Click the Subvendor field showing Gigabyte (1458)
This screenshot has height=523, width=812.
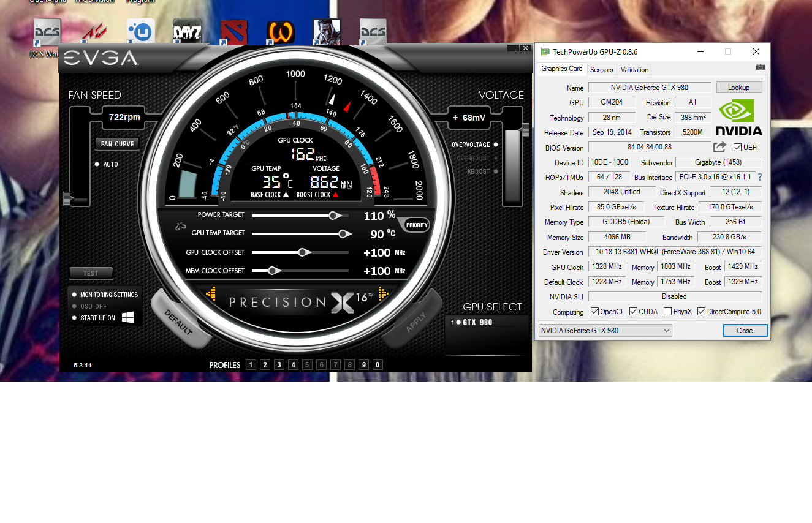pyautogui.click(x=718, y=162)
